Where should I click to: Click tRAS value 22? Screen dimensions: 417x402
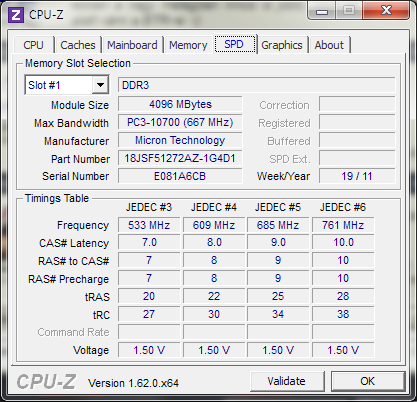[x=214, y=296]
